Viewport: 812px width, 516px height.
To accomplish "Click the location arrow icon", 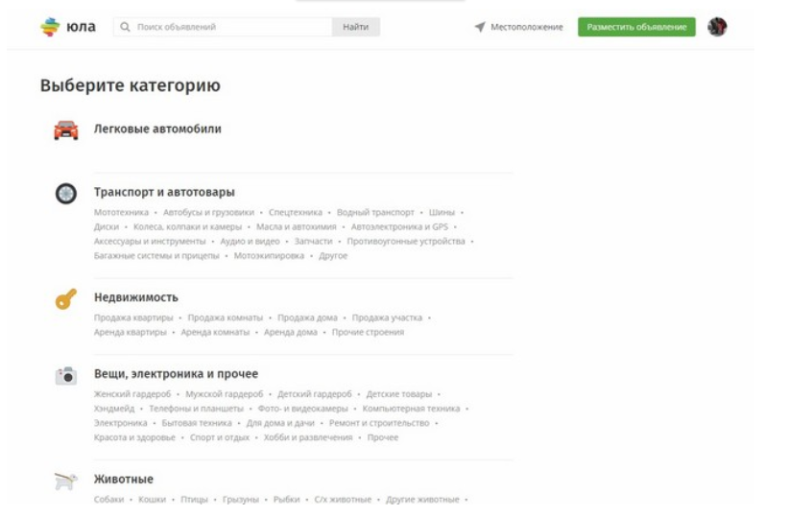I will 480,27.
